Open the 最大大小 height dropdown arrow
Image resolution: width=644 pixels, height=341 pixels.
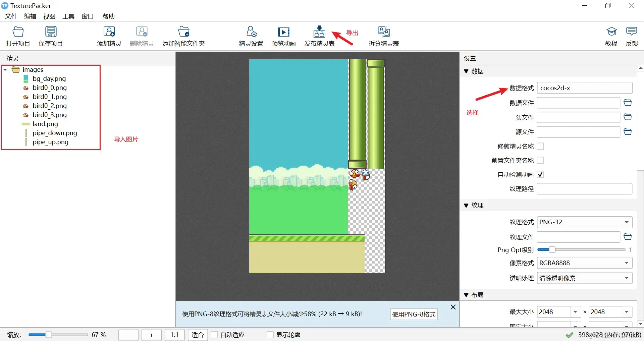627,312
